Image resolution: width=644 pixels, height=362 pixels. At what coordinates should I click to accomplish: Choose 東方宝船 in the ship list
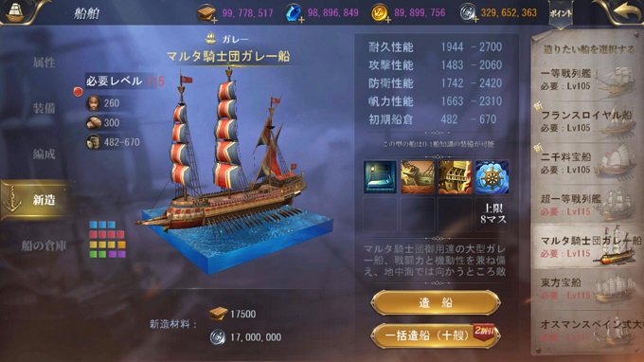pos(587,289)
